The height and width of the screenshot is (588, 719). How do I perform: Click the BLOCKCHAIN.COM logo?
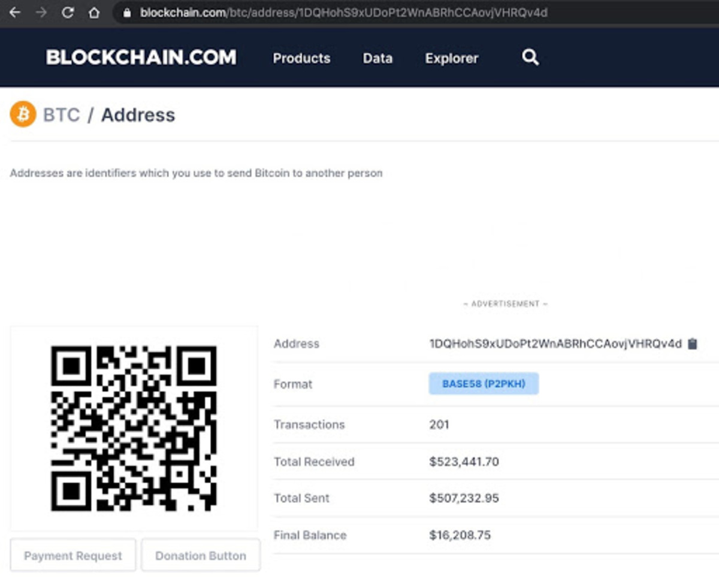click(141, 57)
